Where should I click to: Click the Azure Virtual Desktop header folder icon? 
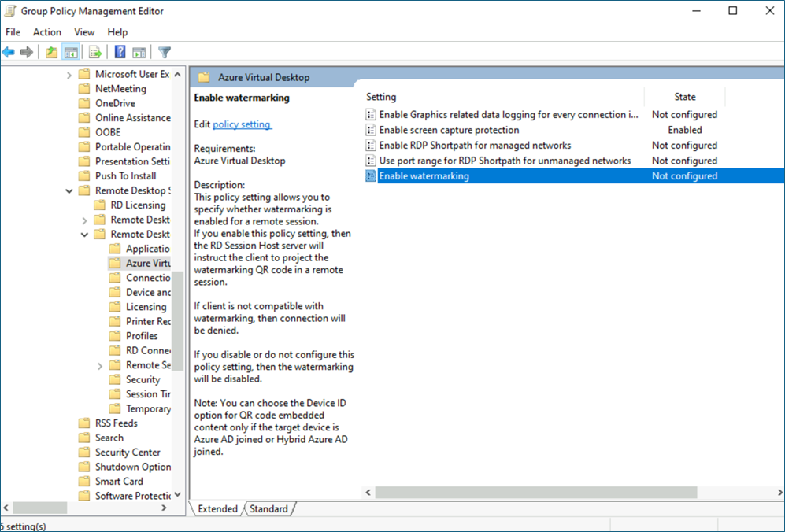click(204, 78)
